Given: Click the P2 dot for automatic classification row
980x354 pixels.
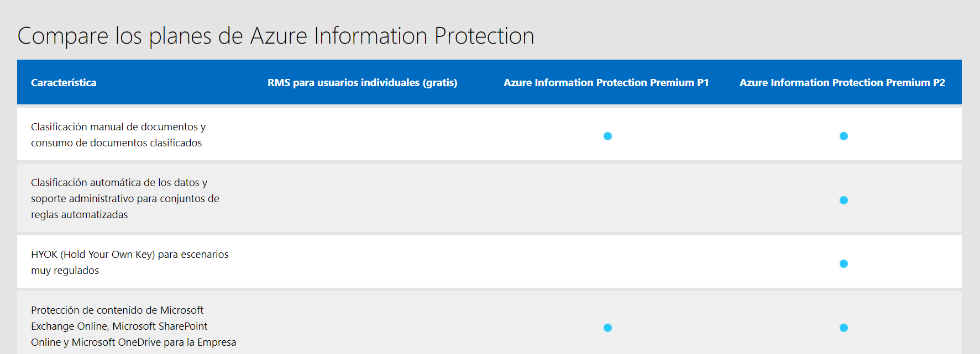Looking at the screenshot, I should pos(843,200).
